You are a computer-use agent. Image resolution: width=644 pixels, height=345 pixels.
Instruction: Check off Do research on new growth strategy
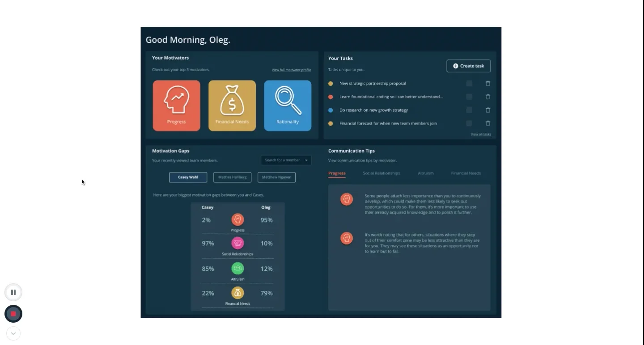[x=469, y=110]
